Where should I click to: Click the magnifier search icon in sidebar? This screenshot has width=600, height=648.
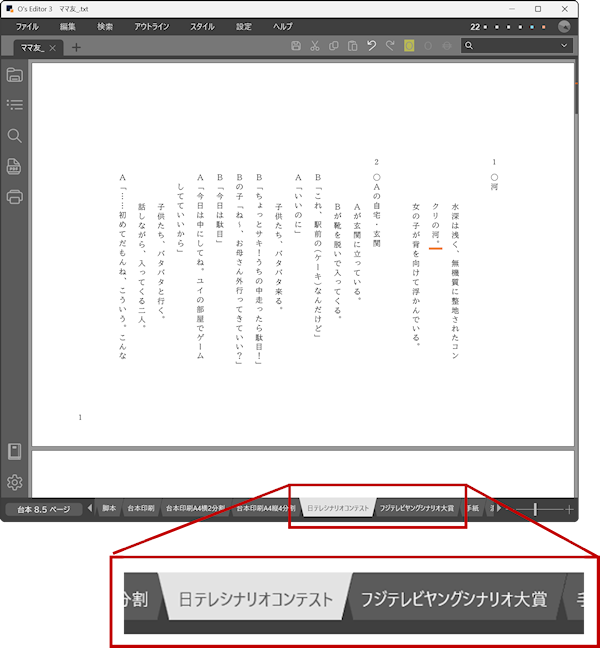click(15, 135)
